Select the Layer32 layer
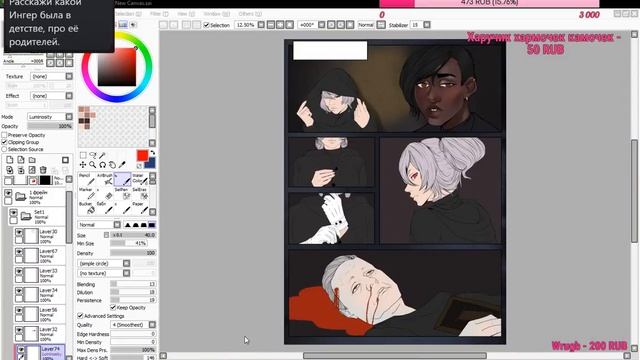 tap(40, 334)
